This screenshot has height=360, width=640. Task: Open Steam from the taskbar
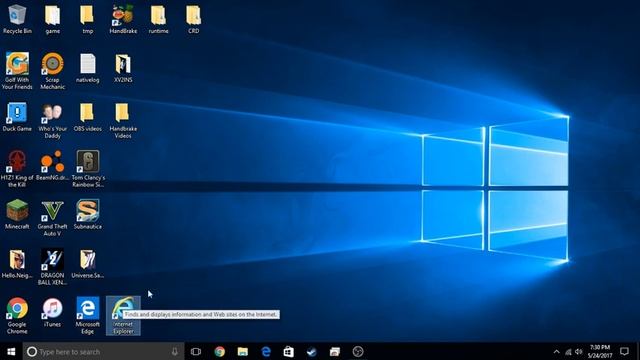point(312,351)
